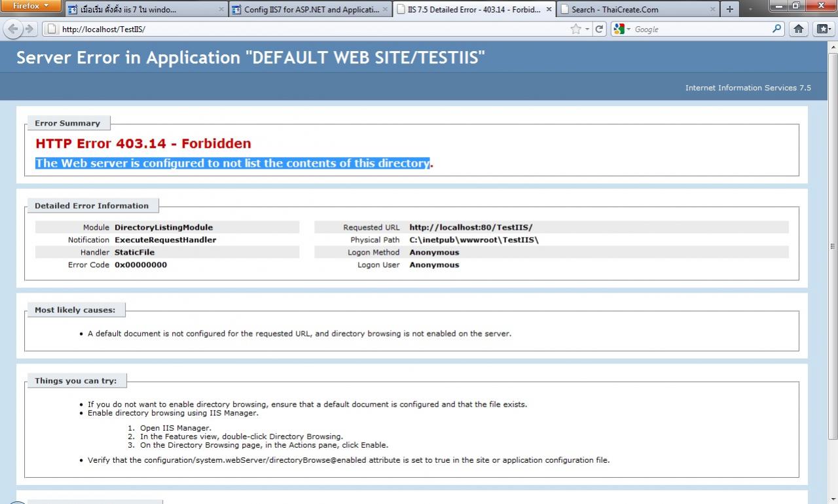This screenshot has width=838, height=504.
Task: Click the Internet Information Services 7.5 text
Action: coord(748,88)
